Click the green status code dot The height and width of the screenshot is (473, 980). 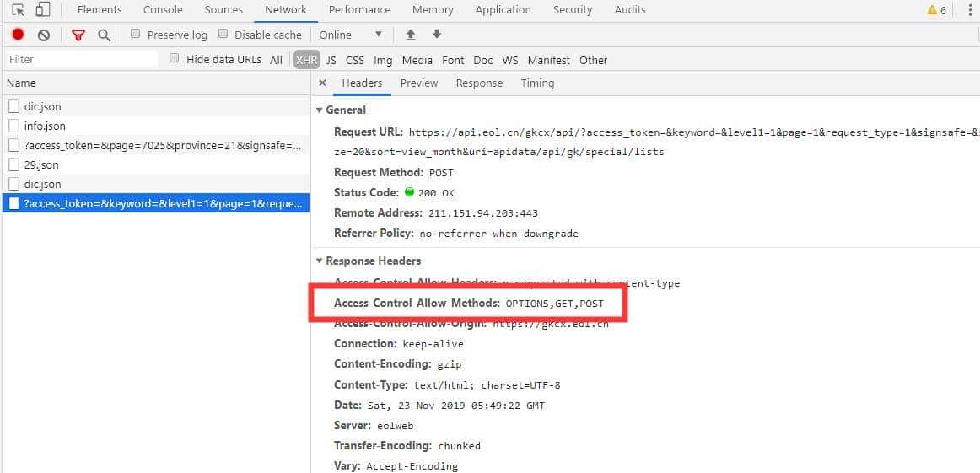pyautogui.click(x=409, y=192)
